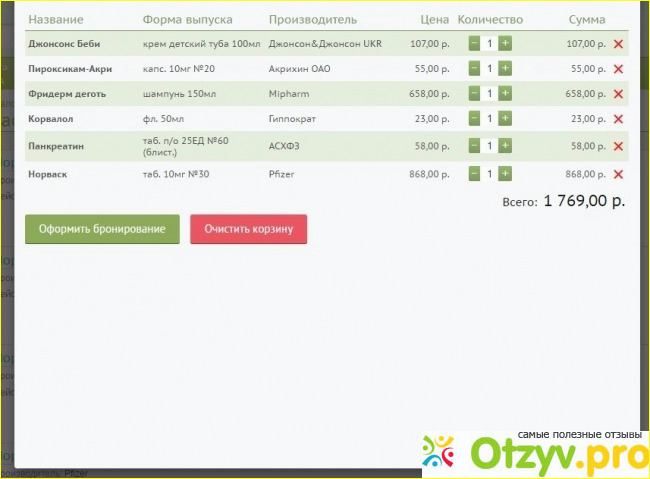Click the Цена column header
650x479 pixels.
click(434, 19)
